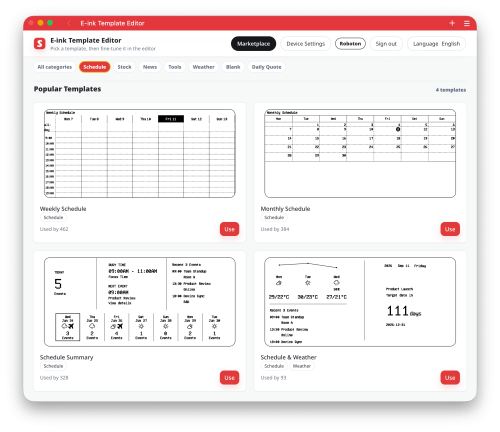This screenshot has height=432, width=500.
Task: Click the E-ink Template Editor header title
Action: click(x=86, y=40)
